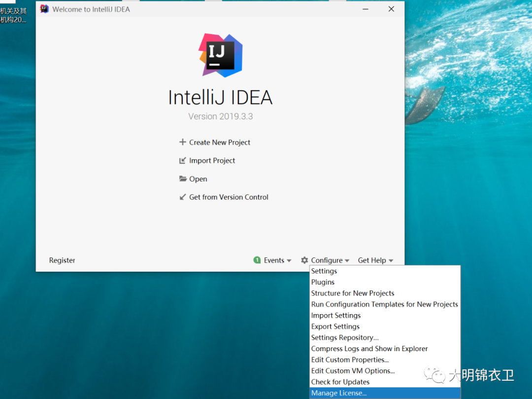Click the Get from Version Control arrow icon

pos(183,197)
